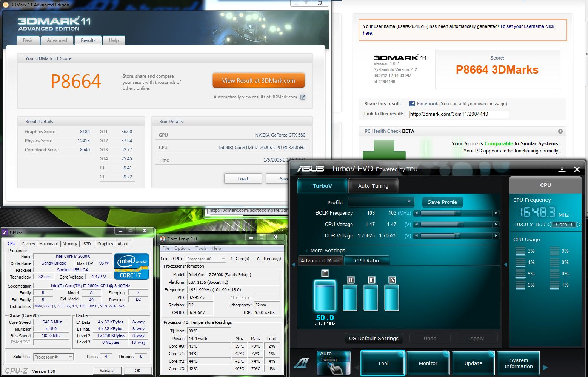Click the Auto Tuning hand icon button
The image size is (588, 377).
click(334, 363)
